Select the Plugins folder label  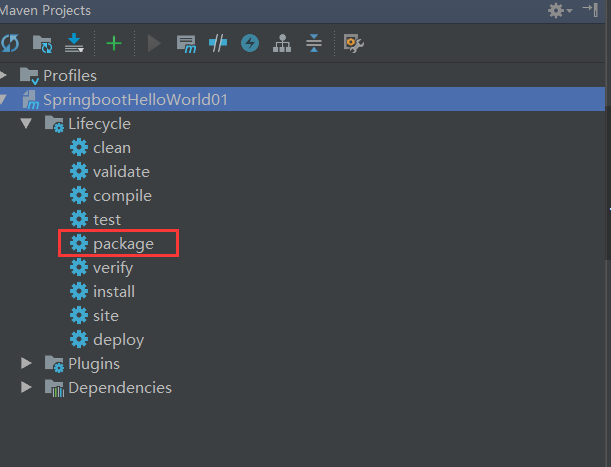coord(94,364)
